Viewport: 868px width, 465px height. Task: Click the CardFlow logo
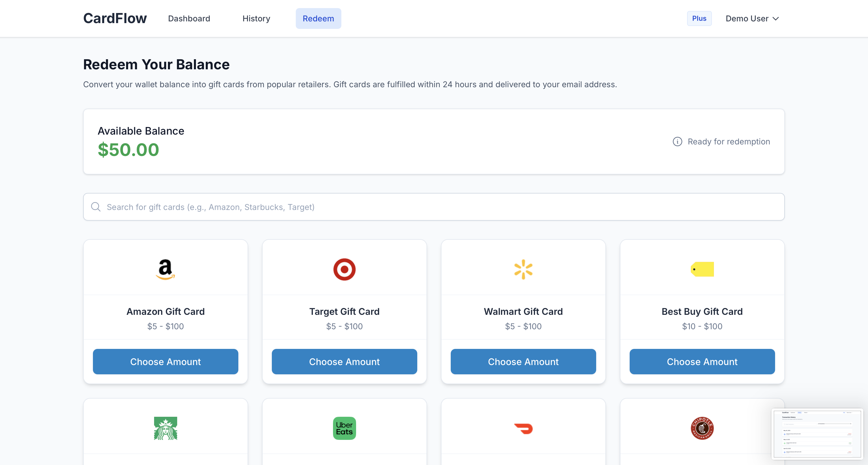click(115, 18)
